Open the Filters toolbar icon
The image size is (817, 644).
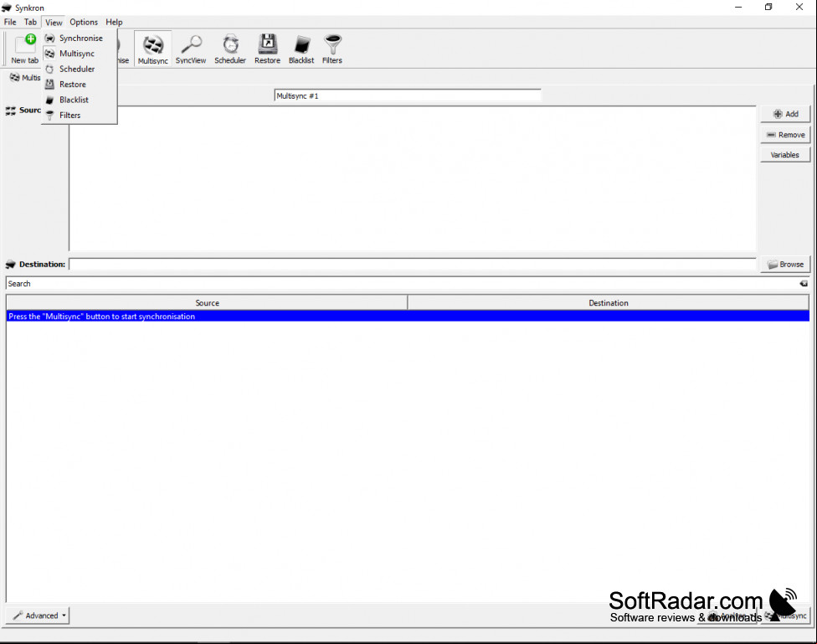coord(331,49)
